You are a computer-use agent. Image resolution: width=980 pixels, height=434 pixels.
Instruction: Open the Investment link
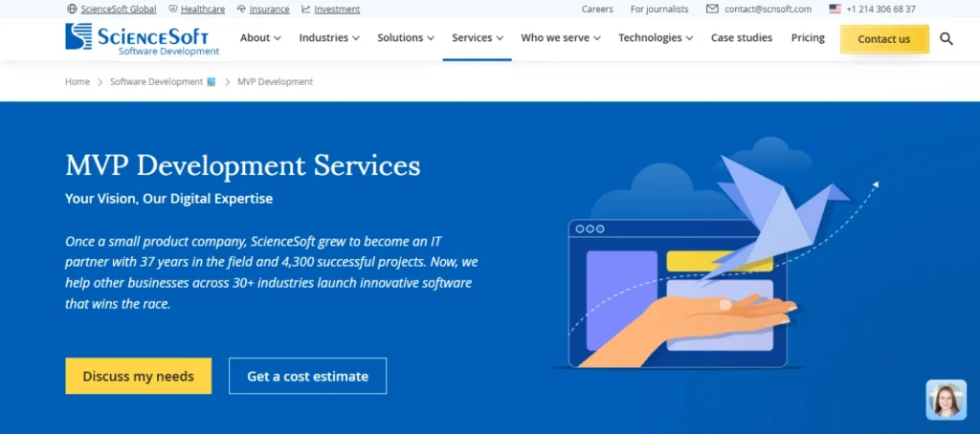click(x=337, y=9)
